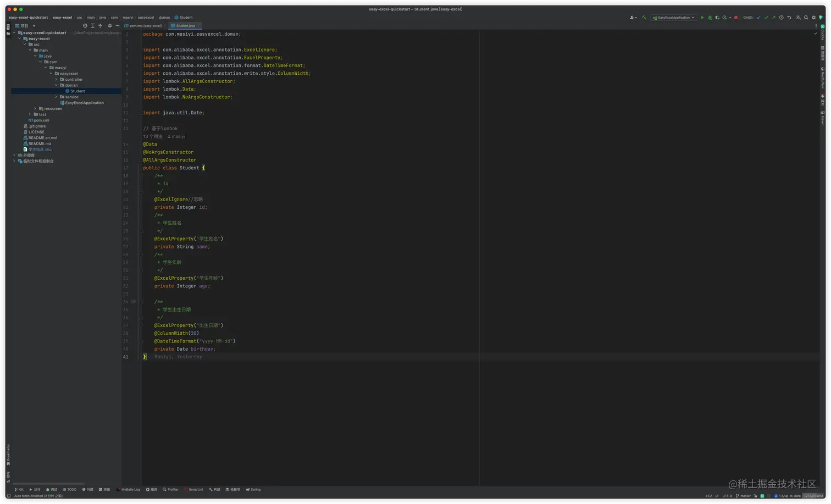Viewport: 831px width, 504px height.
Task: Open user account dropdown in toolbar
Action: click(x=633, y=18)
